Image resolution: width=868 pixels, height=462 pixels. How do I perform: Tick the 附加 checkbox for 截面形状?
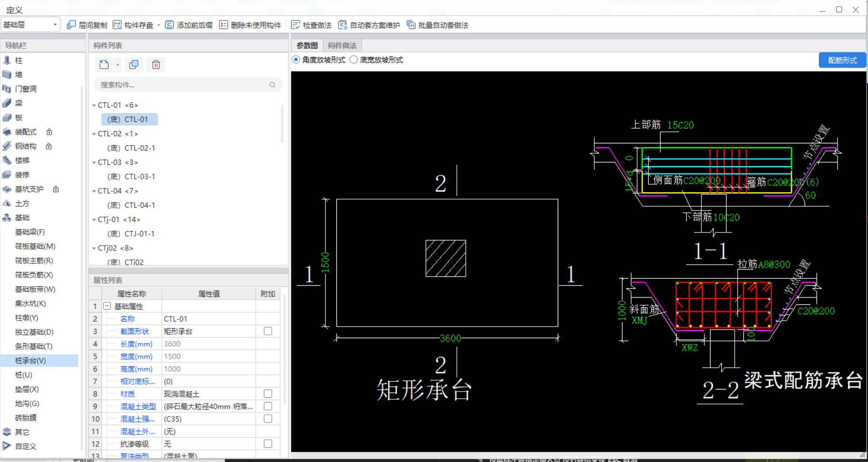point(268,331)
